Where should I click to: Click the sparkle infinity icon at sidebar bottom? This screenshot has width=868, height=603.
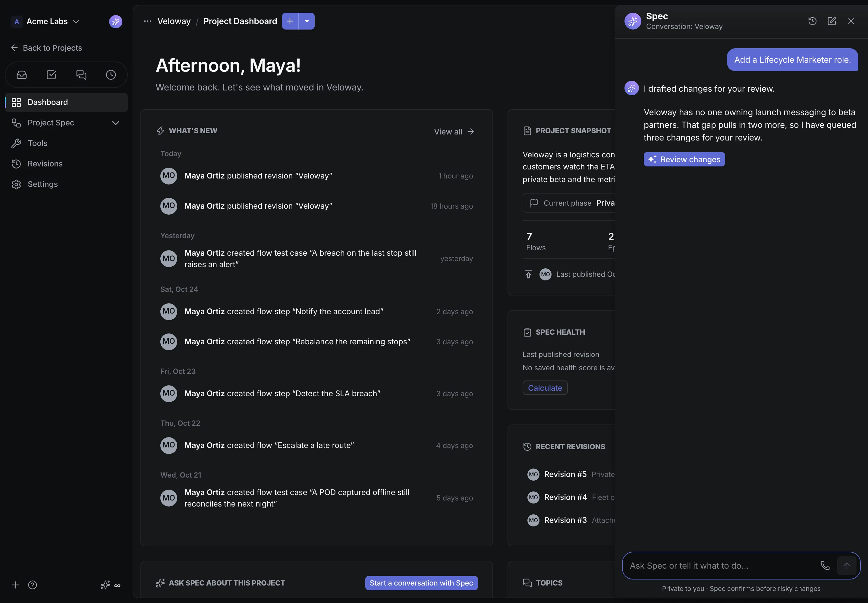pos(110,585)
